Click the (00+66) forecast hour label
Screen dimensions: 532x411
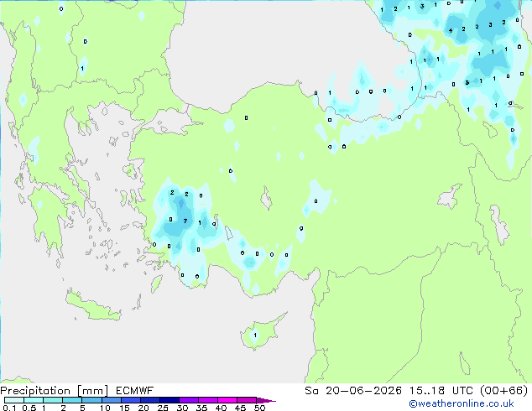[503, 391]
